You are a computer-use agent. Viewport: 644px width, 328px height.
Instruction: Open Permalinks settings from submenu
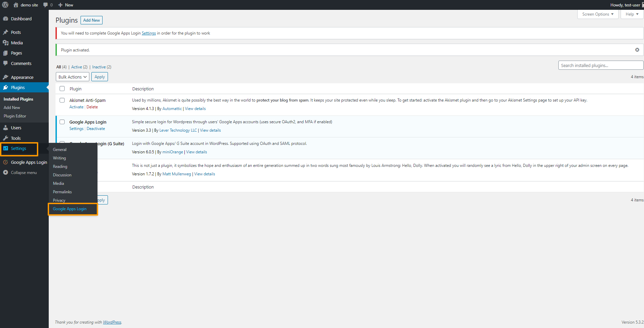[x=62, y=192]
